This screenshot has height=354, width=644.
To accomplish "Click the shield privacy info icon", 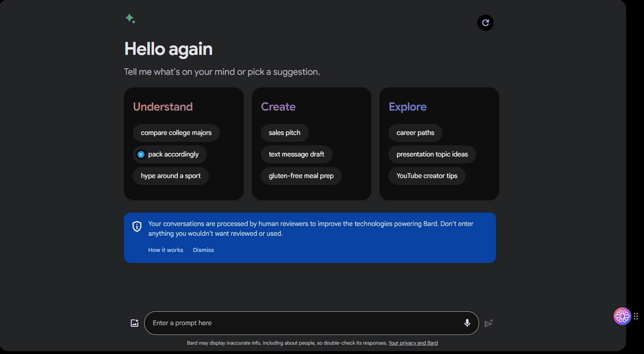I will (x=137, y=226).
